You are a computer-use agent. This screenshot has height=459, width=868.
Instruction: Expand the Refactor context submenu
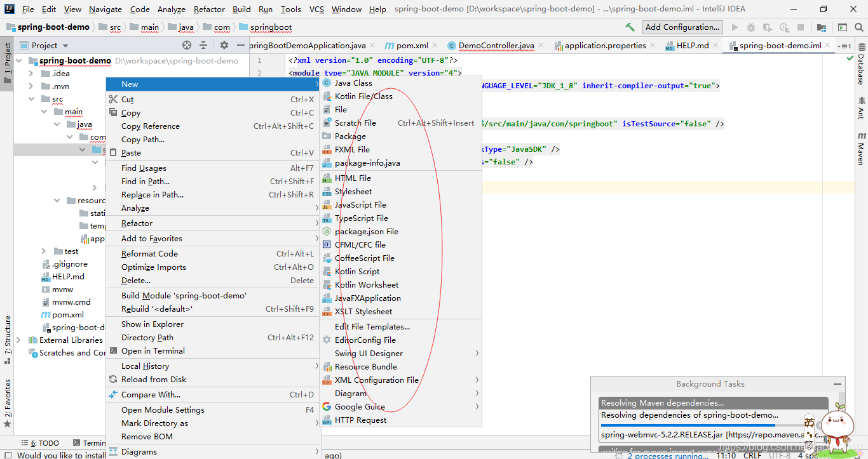(212, 223)
